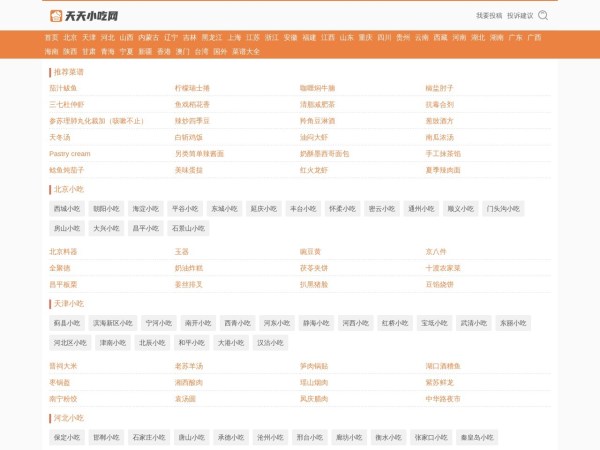Image resolution: width=600 pixels, height=450 pixels.
Task: Select 广西 in the province navigation bar
Action: click(x=534, y=37)
